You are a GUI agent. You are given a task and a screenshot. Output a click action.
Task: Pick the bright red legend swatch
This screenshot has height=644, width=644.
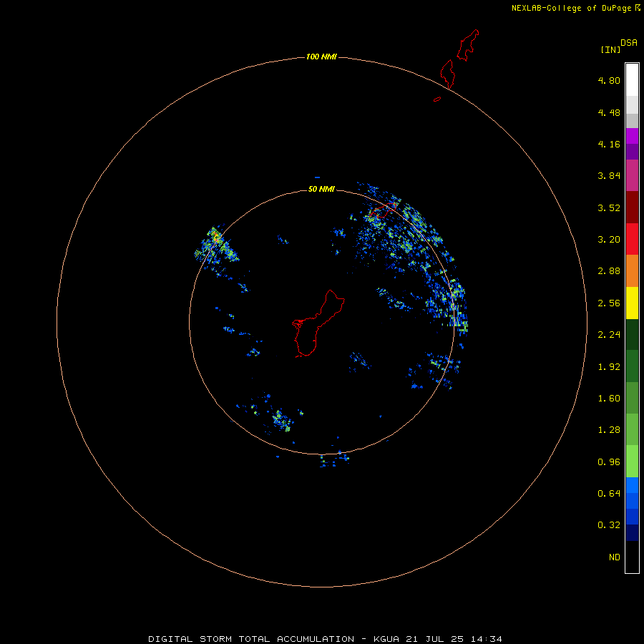(x=632, y=239)
